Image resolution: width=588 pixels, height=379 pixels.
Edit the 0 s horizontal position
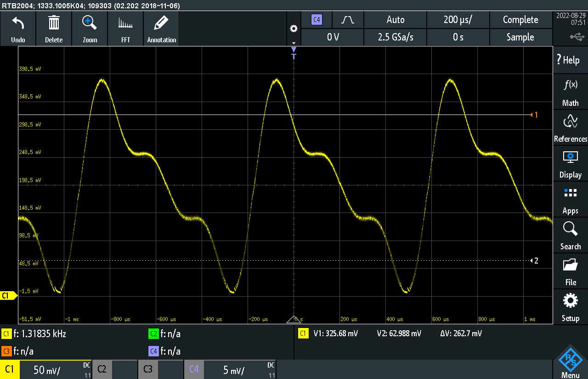tap(458, 37)
